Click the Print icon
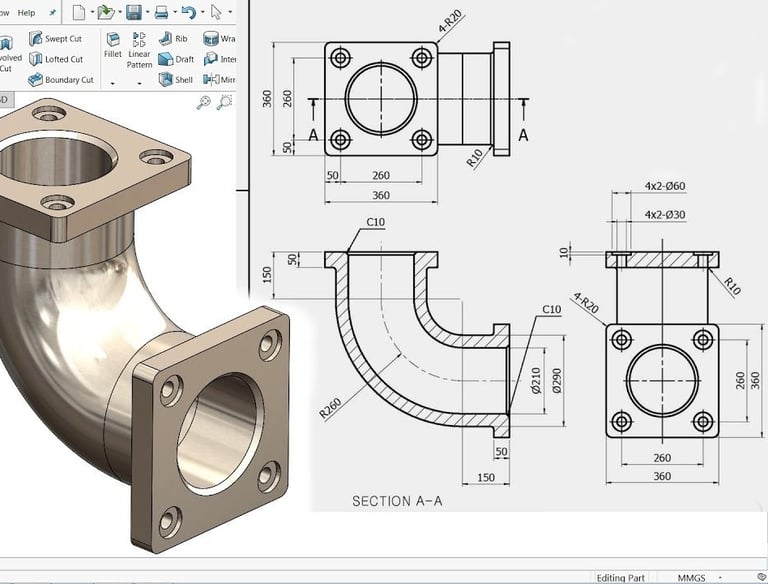768x584 pixels. (x=161, y=12)
